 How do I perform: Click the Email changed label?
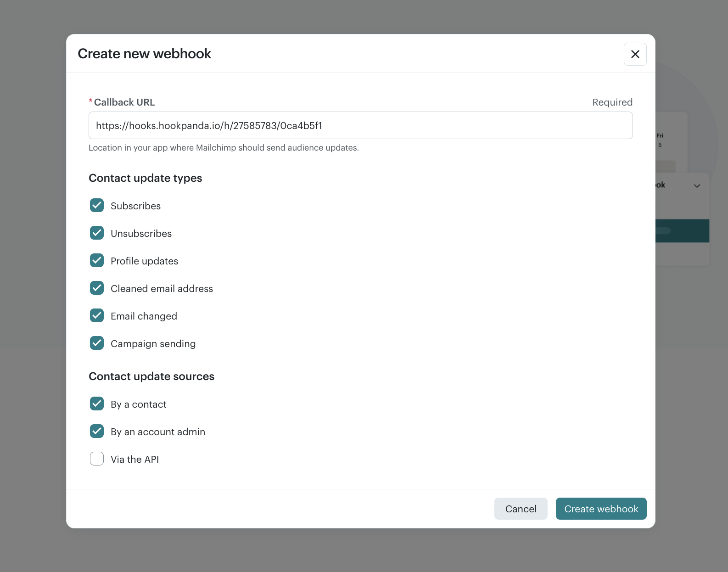click(144, 316)
